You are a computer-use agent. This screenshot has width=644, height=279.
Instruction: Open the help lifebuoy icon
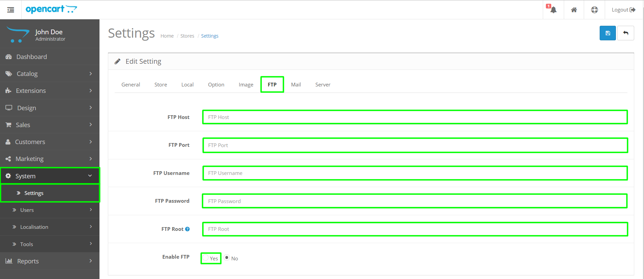coord(594,10)
